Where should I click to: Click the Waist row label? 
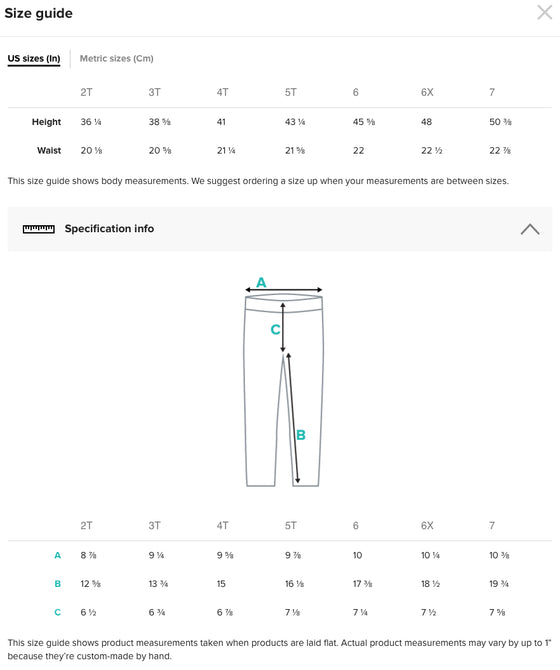pyautogui.click(x=49, y=150)
